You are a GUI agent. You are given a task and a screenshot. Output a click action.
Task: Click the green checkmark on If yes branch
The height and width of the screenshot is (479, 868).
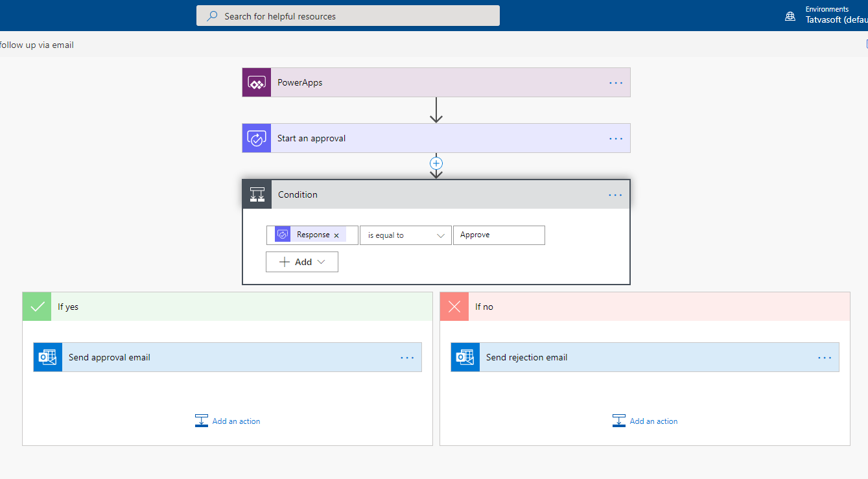click(36, 306)
